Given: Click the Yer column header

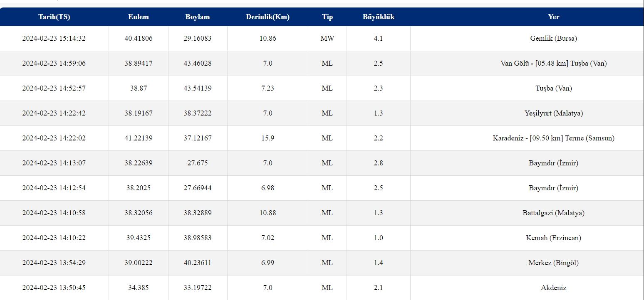Looking at the screenshot, I should coord(553,17).
